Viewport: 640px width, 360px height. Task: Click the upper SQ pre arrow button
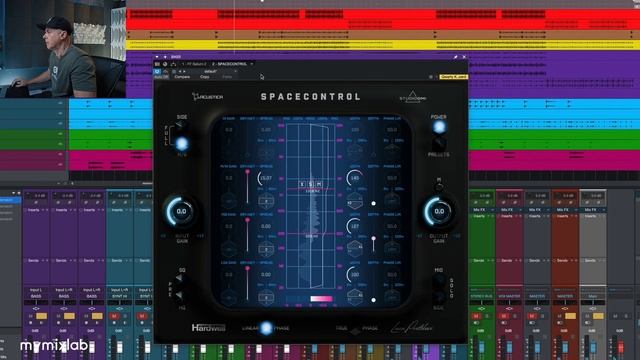(x=180, y=278)
